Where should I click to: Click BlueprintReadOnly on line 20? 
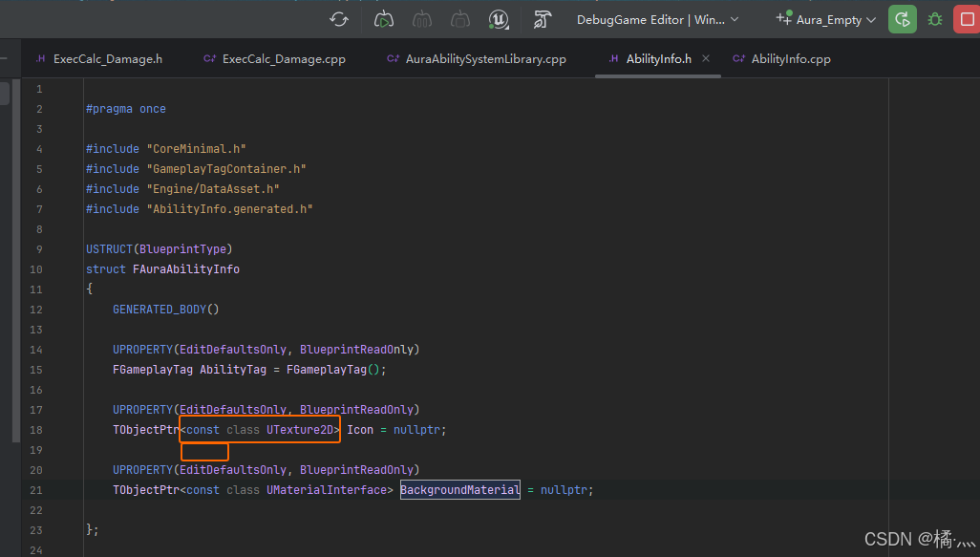pos(356,469)
